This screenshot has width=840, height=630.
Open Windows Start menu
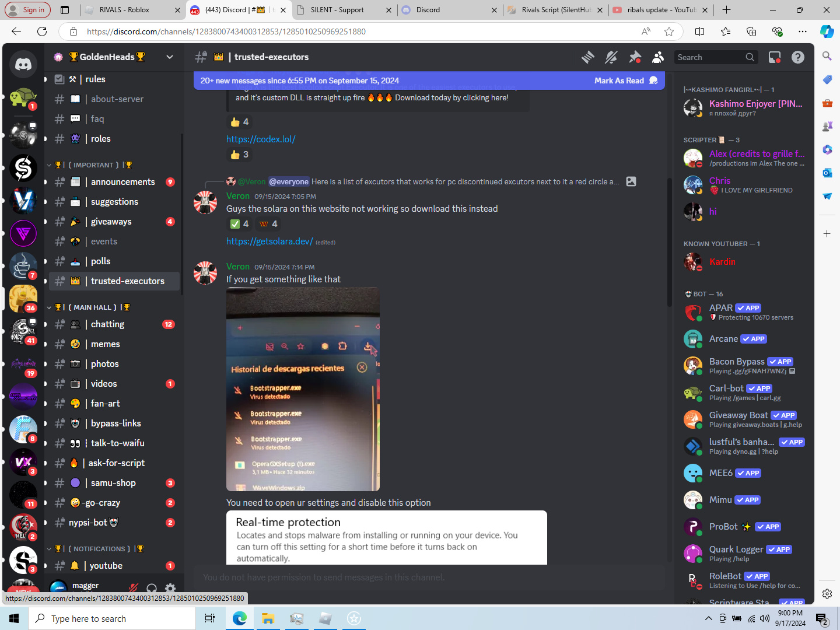pyautogui.click(x=14, y=618)
